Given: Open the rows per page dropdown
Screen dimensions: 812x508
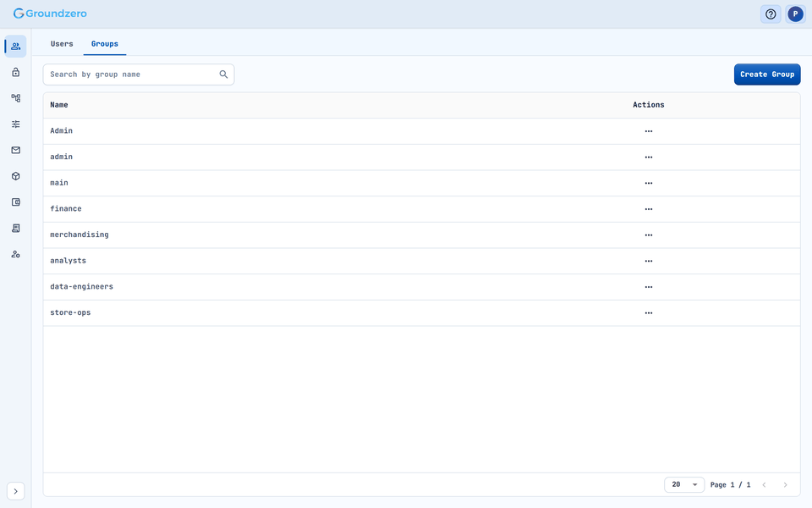Looking at the screenshot, I should [684, 484].
